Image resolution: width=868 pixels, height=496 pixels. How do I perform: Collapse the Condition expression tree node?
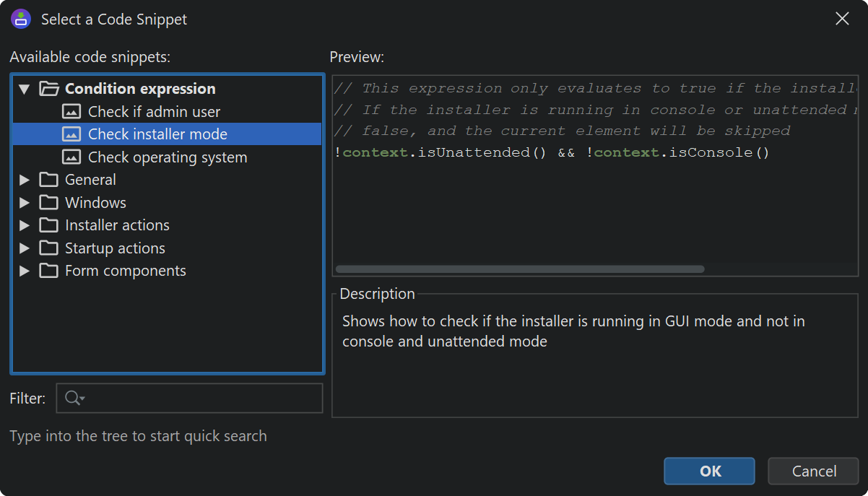point(25,89)
